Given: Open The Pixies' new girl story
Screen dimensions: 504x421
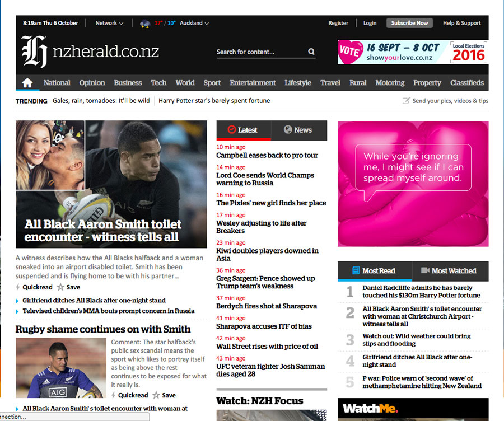Looking at the screenshot, I should pyautogui.click(x=271, y=203).
